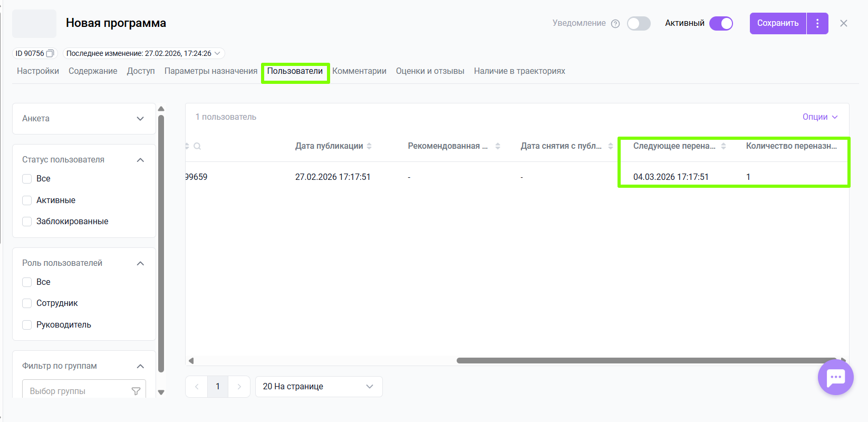Sort by Дата публикации column
This screenshot has height=422, width=868.
369,146
